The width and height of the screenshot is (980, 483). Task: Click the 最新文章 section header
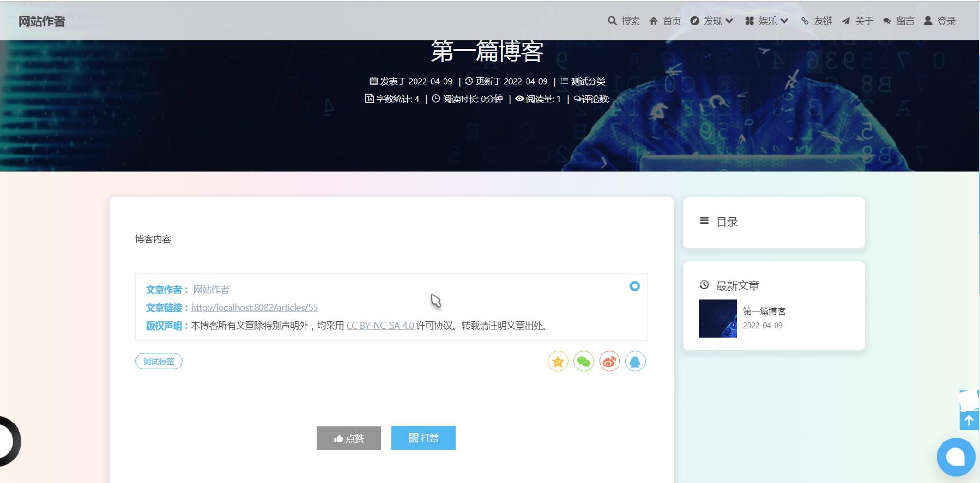click(x=729, y=285)
